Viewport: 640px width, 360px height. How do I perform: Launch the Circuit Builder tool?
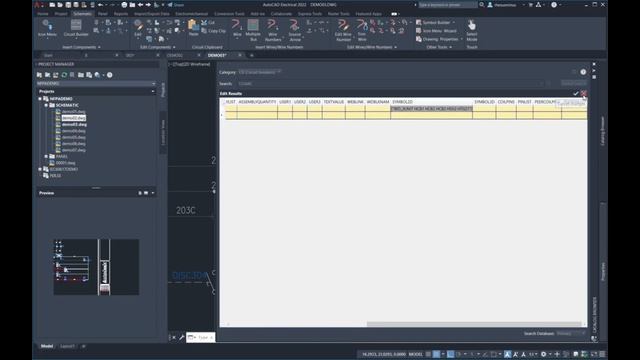coord(76,28)
